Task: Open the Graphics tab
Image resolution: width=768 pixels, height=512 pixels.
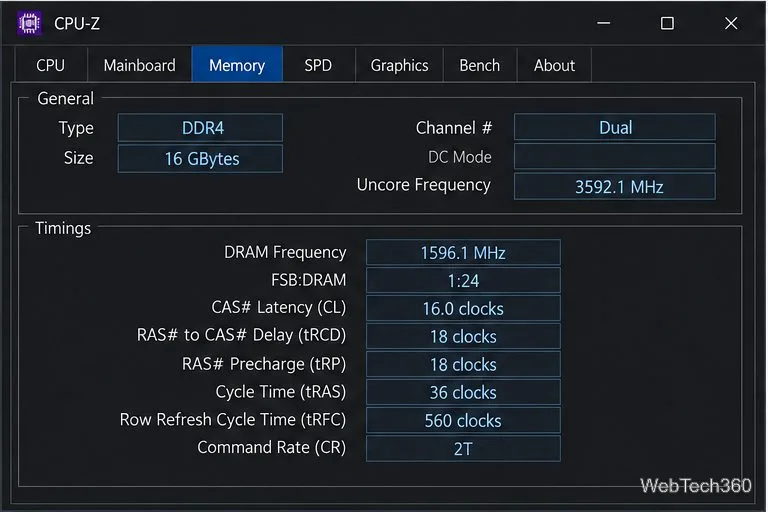Action: 399,65
